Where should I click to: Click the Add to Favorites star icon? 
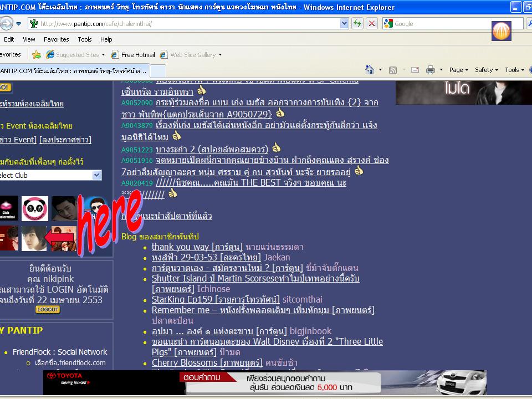pos(37,55)
